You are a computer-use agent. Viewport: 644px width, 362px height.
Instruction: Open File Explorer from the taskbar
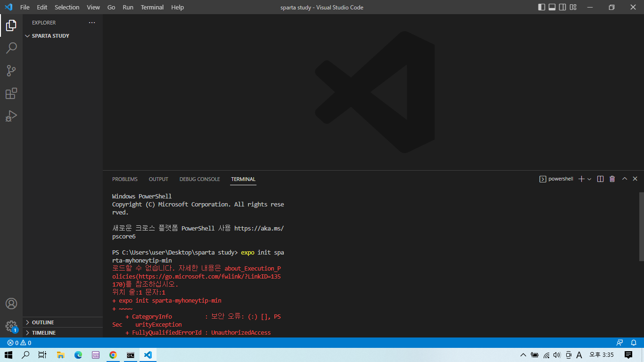[x=60, y=355]
